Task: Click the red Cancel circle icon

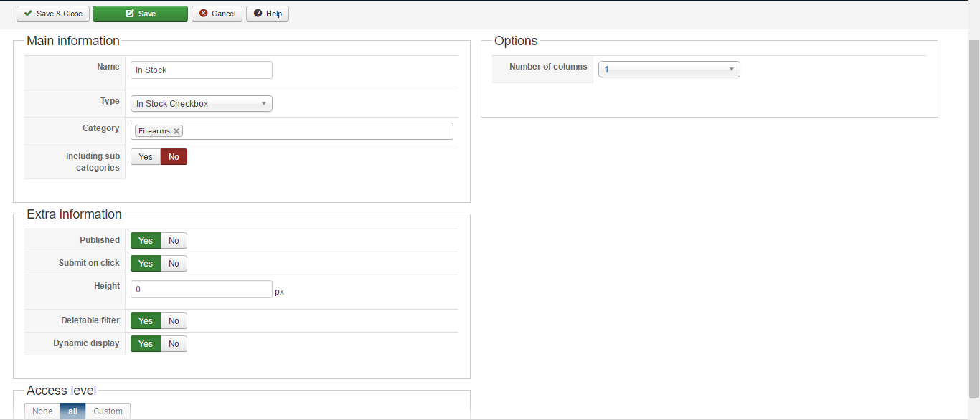Action: pos(204,14)
